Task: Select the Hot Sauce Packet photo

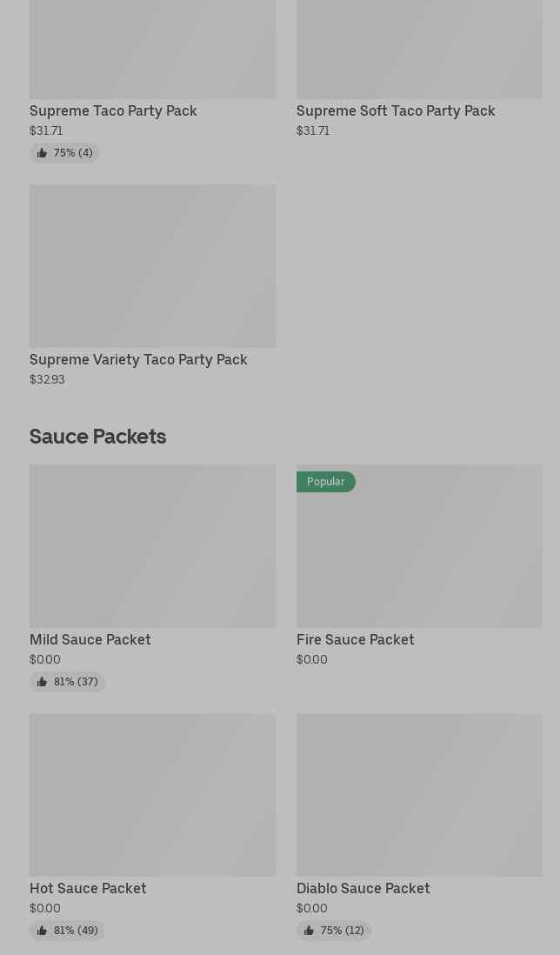Action: click(x=152, y=794)
